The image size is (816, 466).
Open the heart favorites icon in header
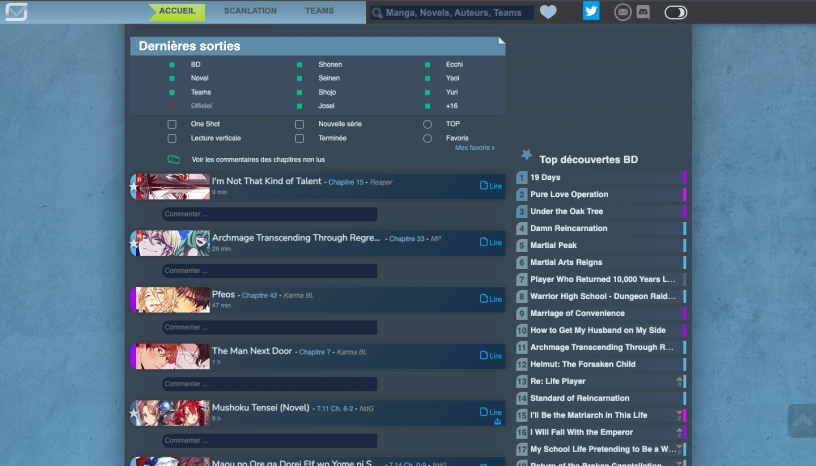click(548, 12)
